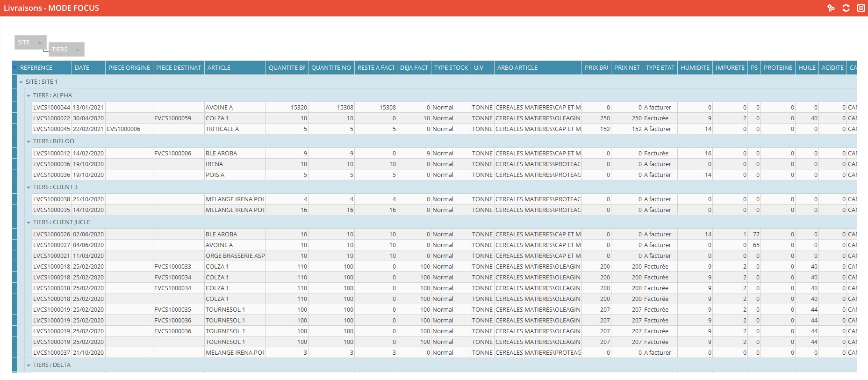Open the settings gears icon
This screenshot has width=868, height=380.
(831, 8)
